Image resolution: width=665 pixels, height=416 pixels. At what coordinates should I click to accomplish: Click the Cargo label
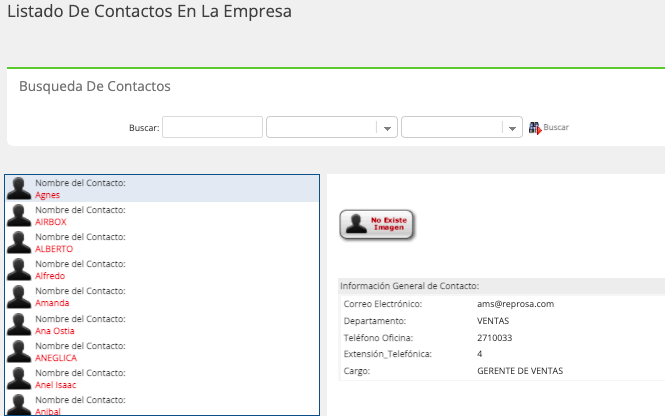[357, 371]
